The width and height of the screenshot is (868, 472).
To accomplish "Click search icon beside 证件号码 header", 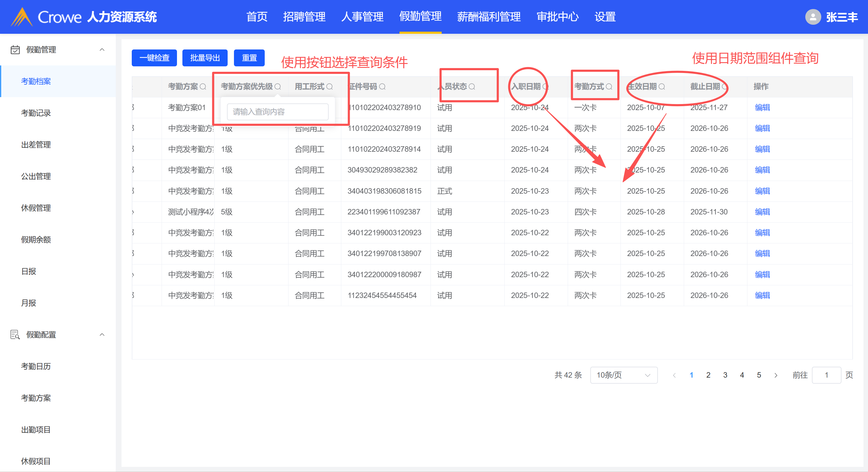I will pos(382,87).
